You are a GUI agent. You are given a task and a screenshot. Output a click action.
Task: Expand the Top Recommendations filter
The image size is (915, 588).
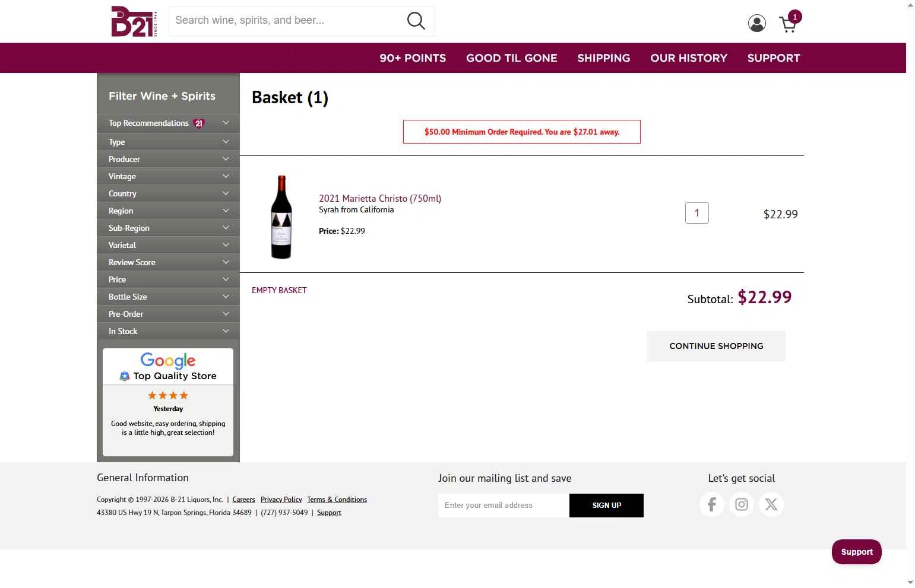(168, 123)
